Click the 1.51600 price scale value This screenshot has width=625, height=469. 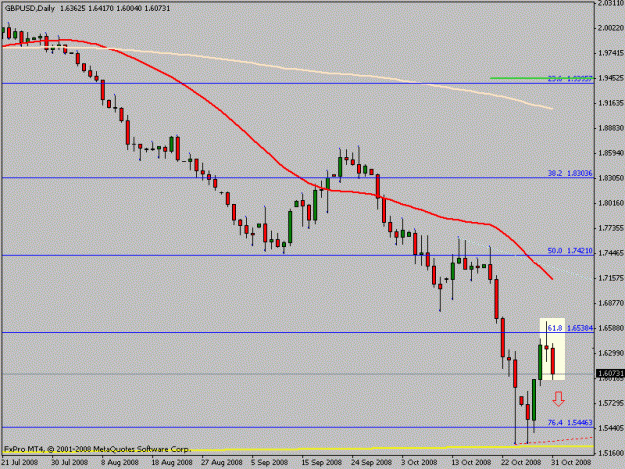click(611, 453)
